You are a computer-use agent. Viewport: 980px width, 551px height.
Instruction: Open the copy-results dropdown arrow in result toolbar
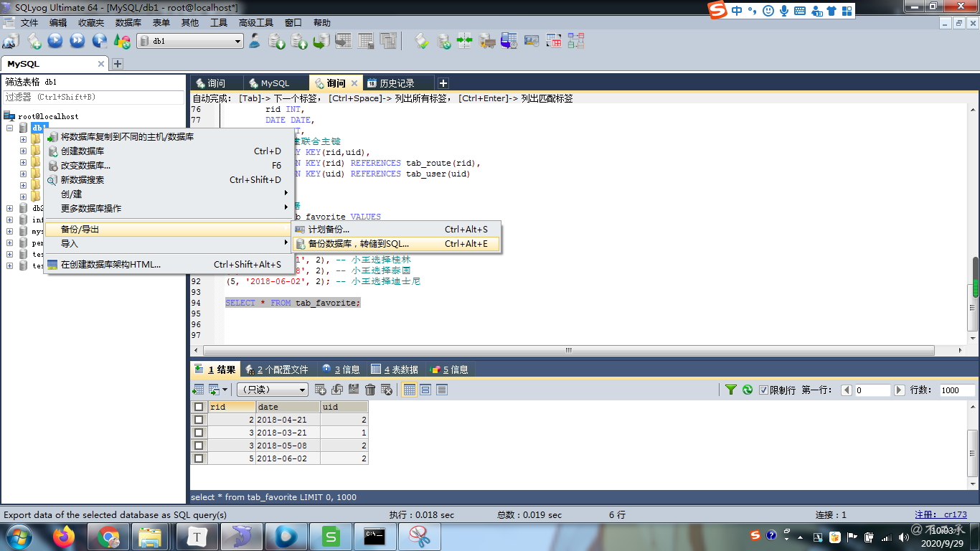click(x=225, y=390)
